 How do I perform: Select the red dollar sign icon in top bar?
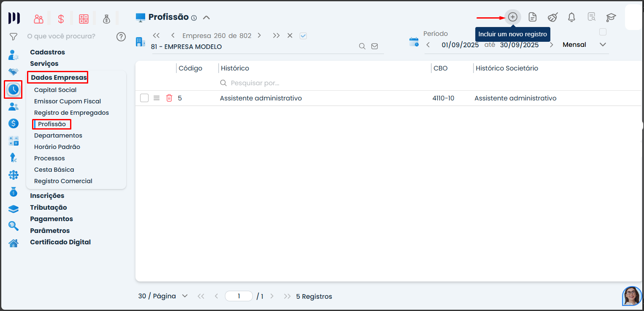(x=61, y=19)
